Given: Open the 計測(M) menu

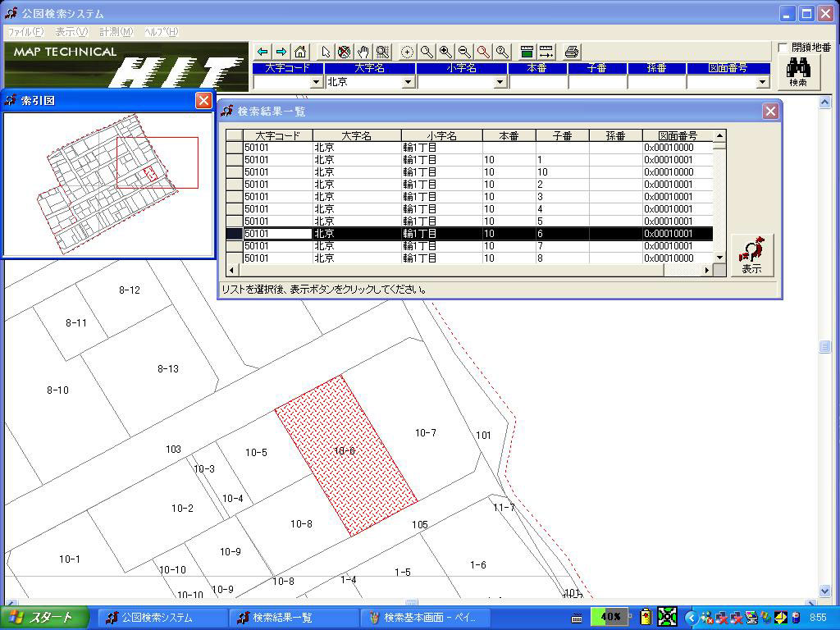Looking at the screenshot, I should click(116, 32).
